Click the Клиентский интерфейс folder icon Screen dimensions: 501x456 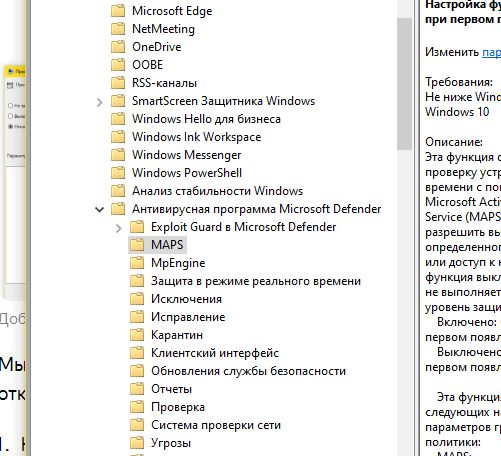point(137,353)
